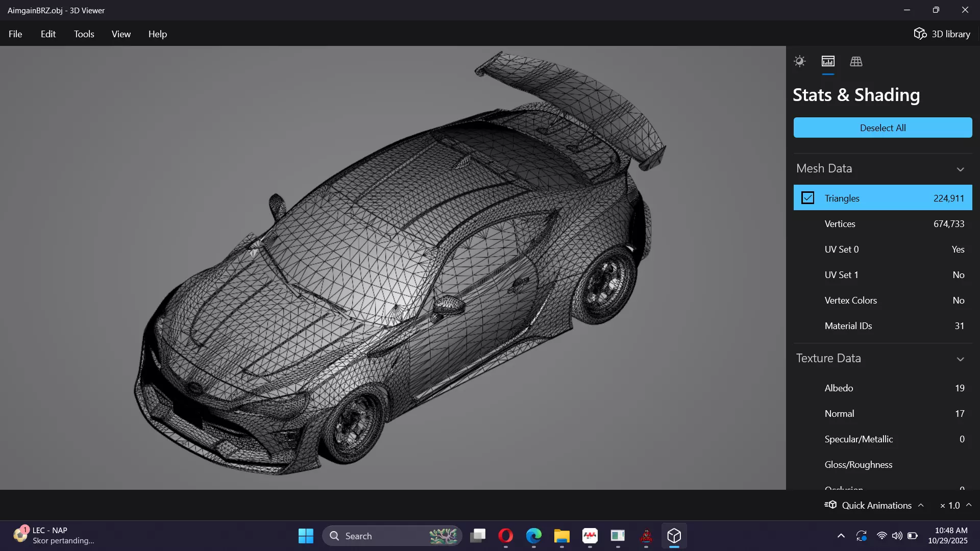
Task: Select the UV Set 0 row
Action: [883, 249]
